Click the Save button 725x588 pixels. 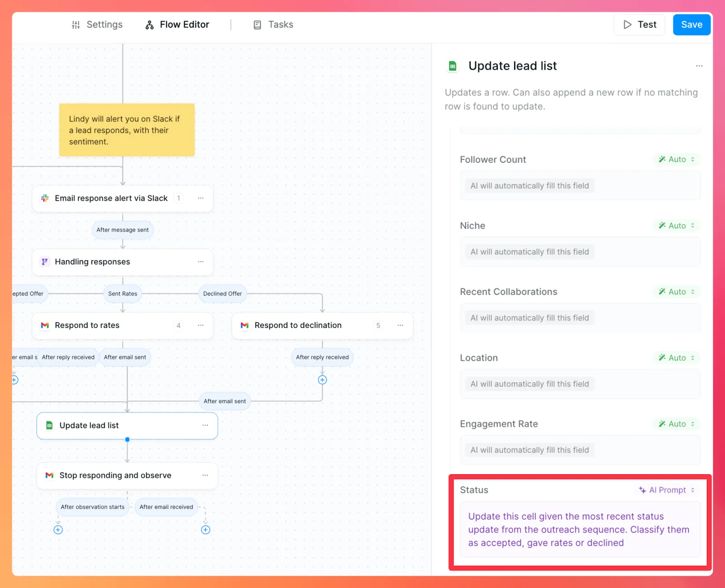[691, 24]
